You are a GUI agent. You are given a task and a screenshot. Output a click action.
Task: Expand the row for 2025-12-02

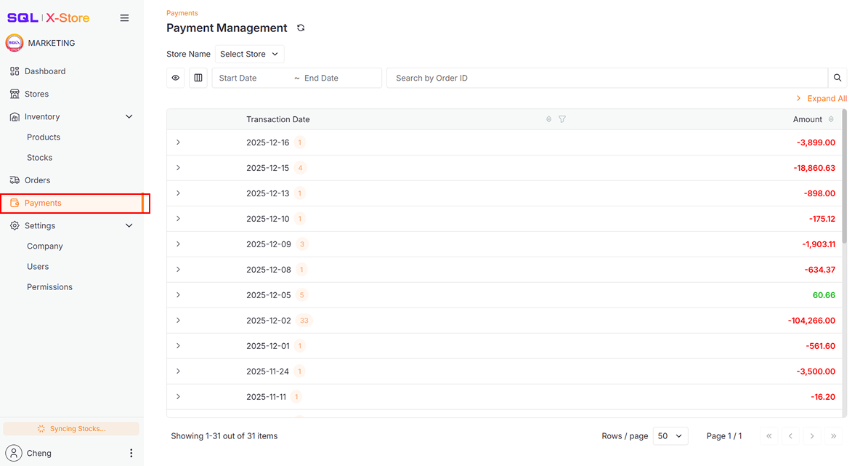[178, 320]
